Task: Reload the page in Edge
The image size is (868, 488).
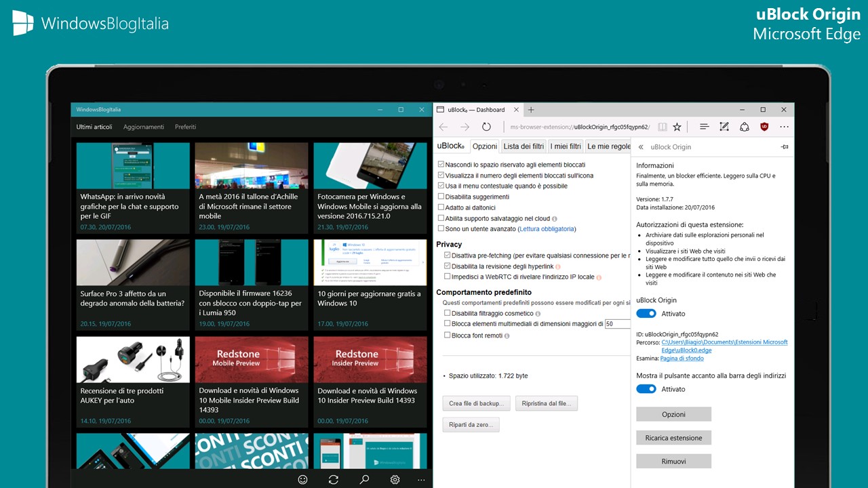Action: [486, 127]
